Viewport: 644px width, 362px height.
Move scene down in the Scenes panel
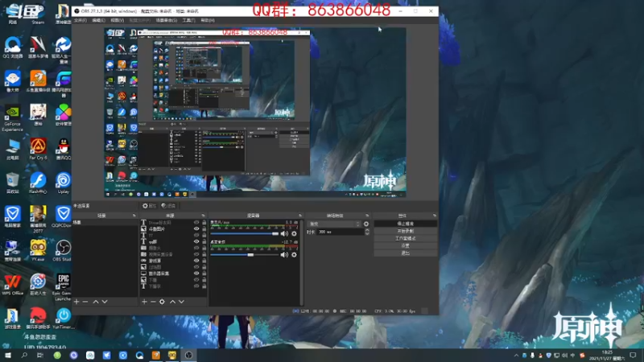point(105,302)
